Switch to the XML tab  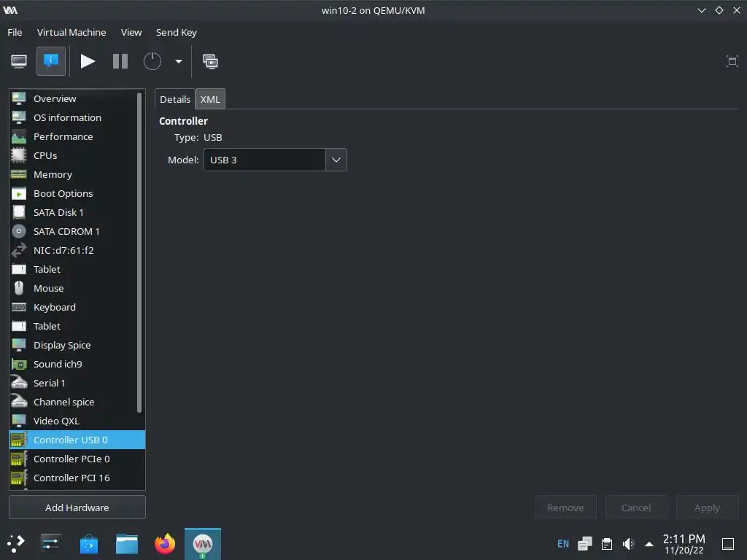[x=210, y=99]
